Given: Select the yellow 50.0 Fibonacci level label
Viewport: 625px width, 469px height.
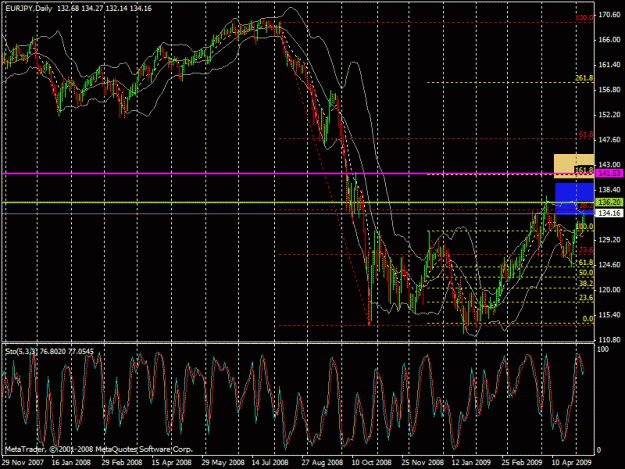Looking at the screenshot, I should pos(586,273).
